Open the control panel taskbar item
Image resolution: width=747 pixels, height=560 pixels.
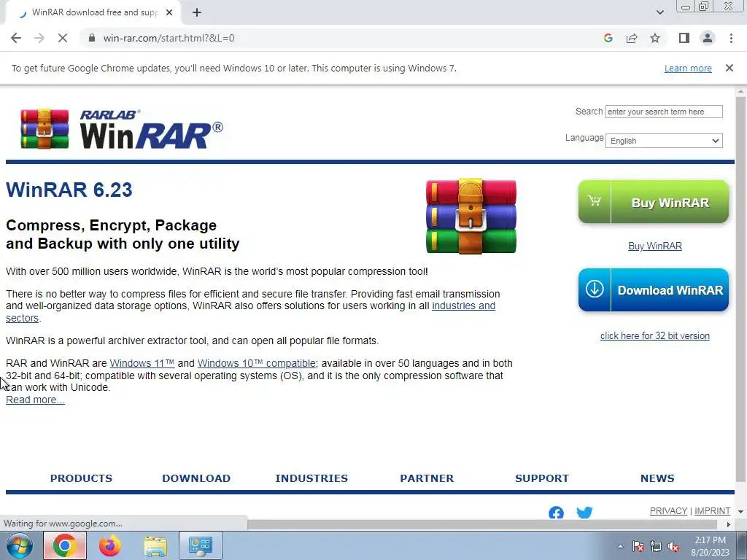201,545
